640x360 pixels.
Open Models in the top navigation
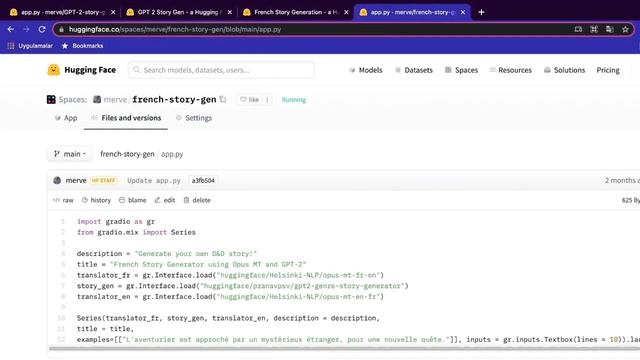(366, 70)
